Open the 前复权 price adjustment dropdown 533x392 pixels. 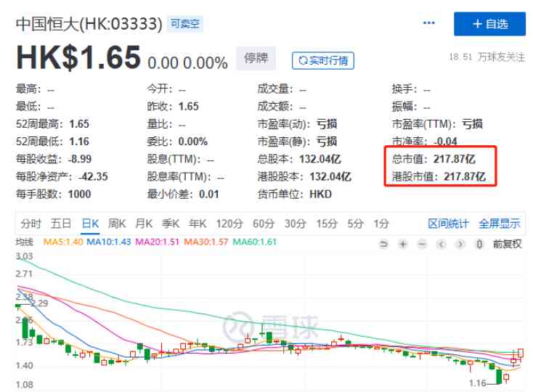[507, 244]
